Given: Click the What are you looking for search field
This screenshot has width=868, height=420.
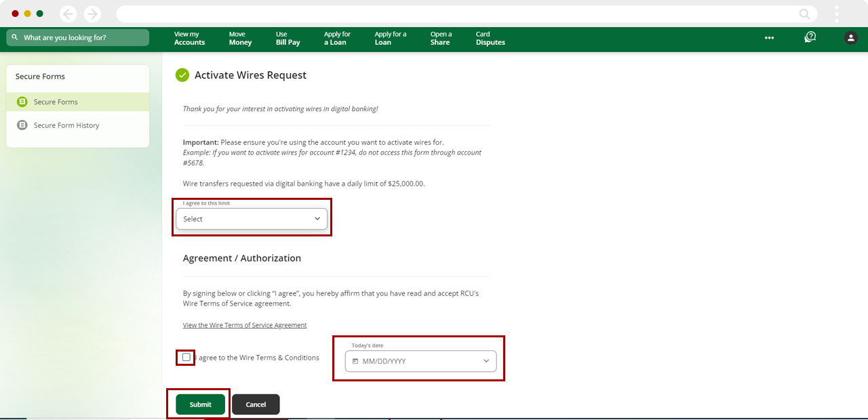Looking at the screenshot, I should point(78,38).
